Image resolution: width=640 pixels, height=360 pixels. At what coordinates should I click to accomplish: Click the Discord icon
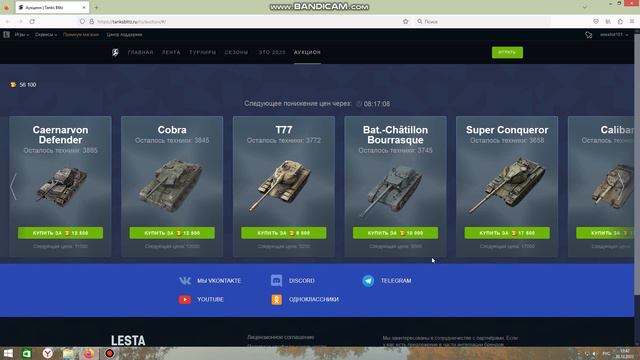pos(276,281)
